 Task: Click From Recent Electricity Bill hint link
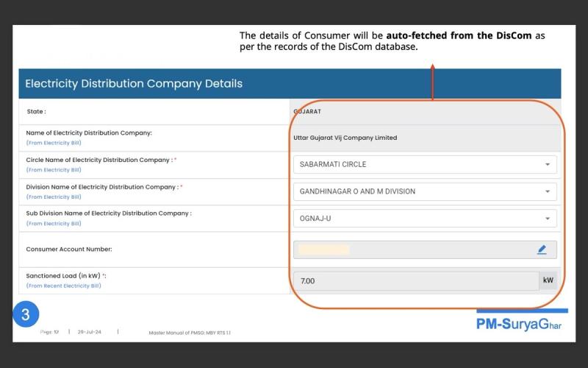(64, 286)
